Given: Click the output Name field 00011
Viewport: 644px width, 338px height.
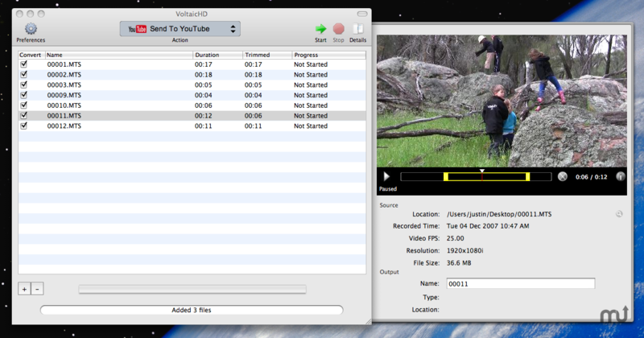Looking at the screenshot, I should 521,283.
